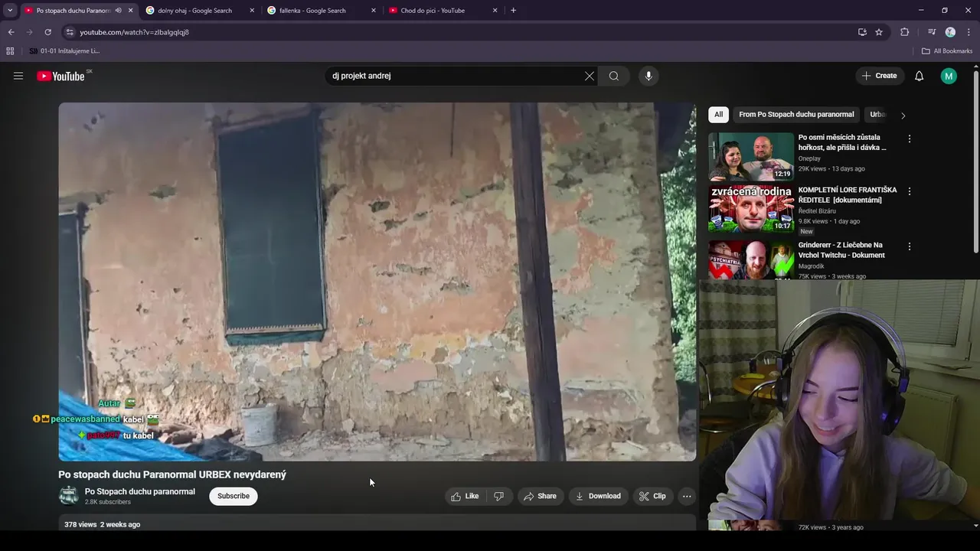Open options for KOMPLETNÍ LORE video
Image resolution: width=980 pixels, height=551 pixels.
pos(910,192)
